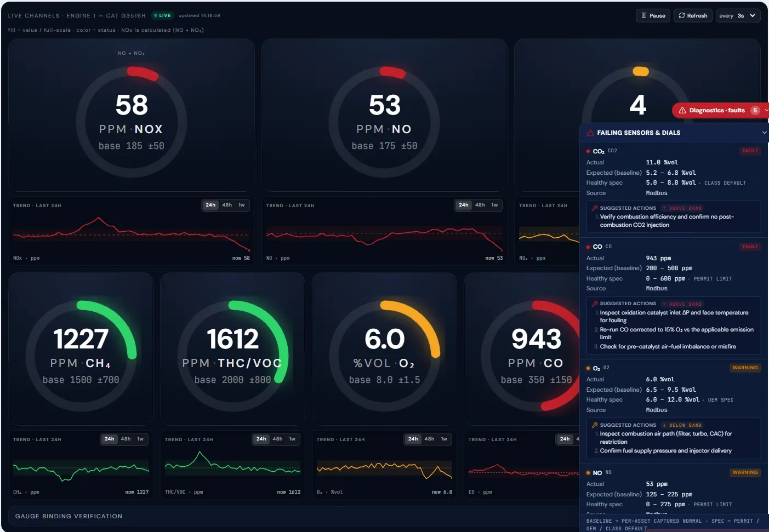Click the NOx trend chart
Viewport: 769px width, 532px height.
click(132, 234)
